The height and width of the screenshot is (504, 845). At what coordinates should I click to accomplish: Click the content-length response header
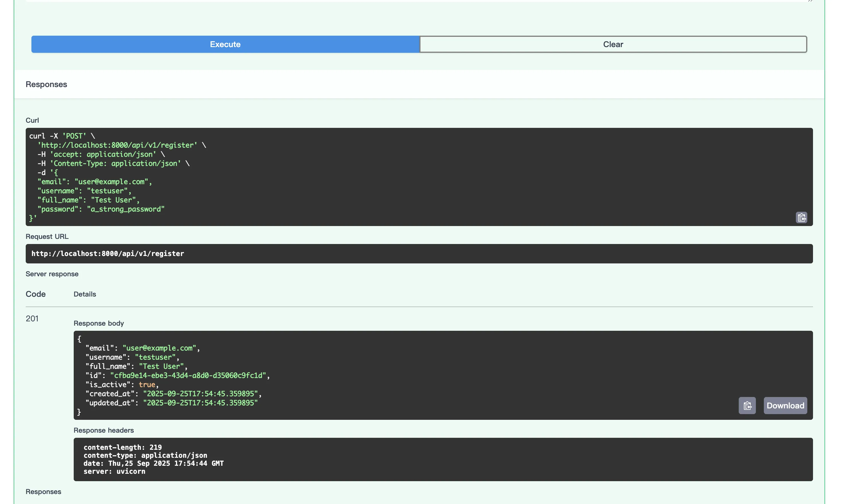click(122, 447)
